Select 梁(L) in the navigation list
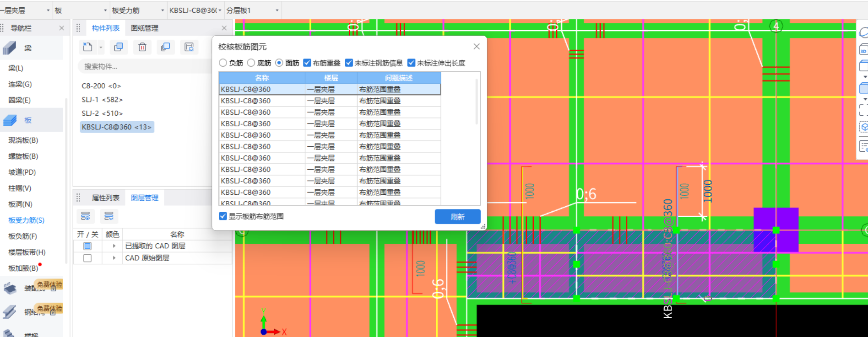 click(16, 68)
